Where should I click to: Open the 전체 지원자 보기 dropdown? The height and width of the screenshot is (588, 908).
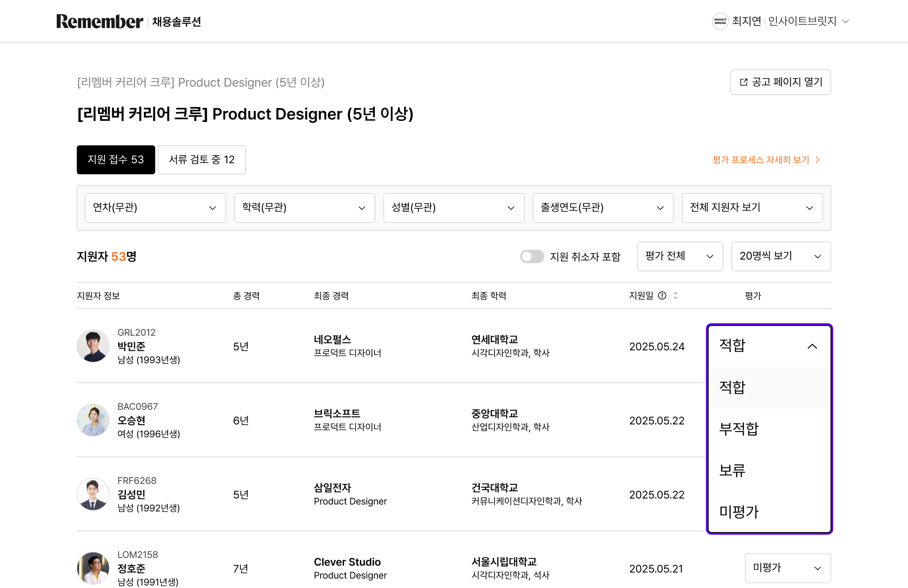pyautogui.click(x=752, y=208)
